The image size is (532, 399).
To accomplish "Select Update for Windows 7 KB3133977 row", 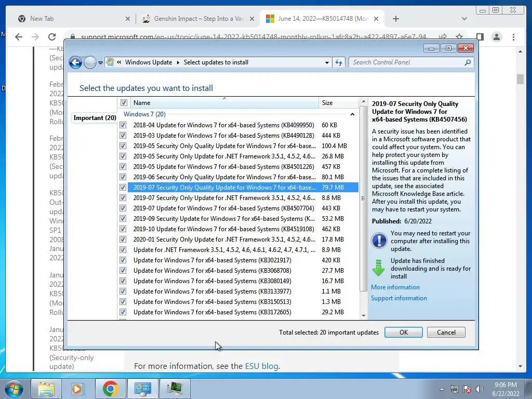I will (243, 291).
